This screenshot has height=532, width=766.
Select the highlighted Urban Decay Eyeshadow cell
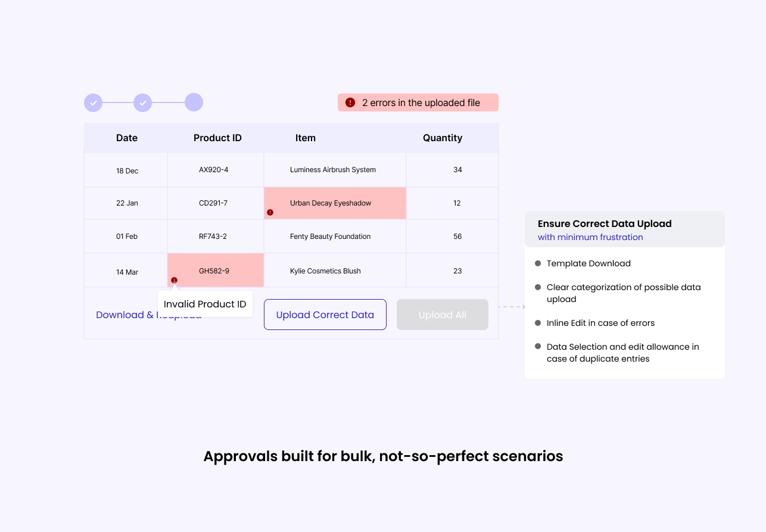click(335, 203)
